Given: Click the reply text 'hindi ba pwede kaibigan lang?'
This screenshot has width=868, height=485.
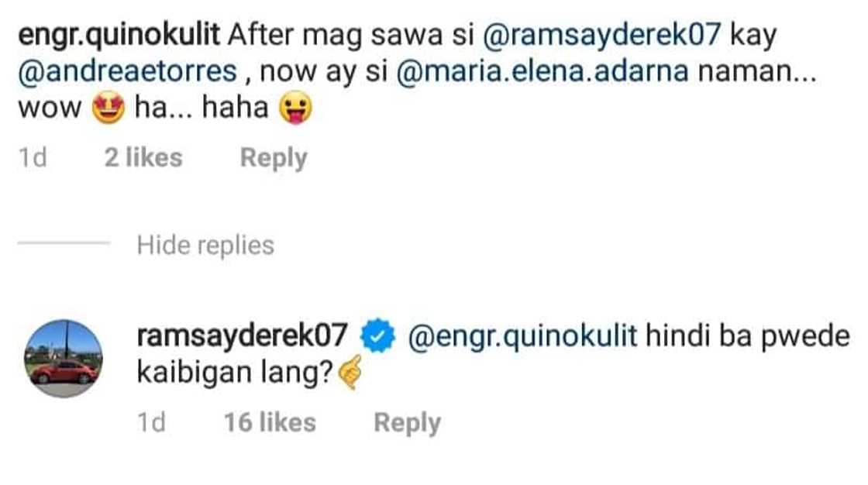Looking at the screenshot, I should 493,354.
